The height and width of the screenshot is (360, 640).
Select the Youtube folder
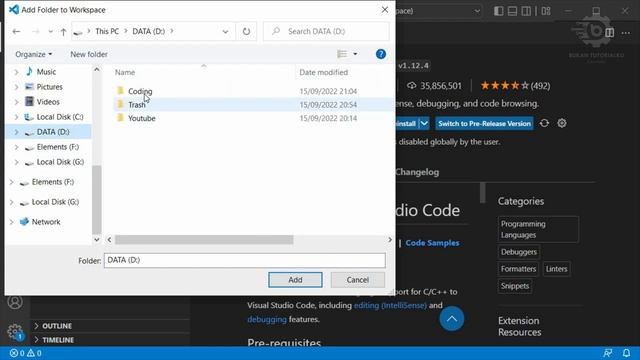142,118
